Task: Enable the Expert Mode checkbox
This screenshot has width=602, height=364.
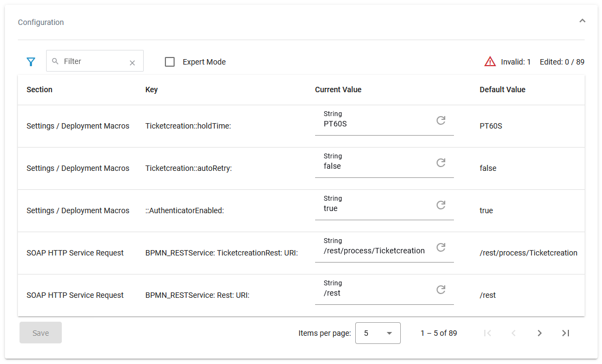Action: [170, 62]
